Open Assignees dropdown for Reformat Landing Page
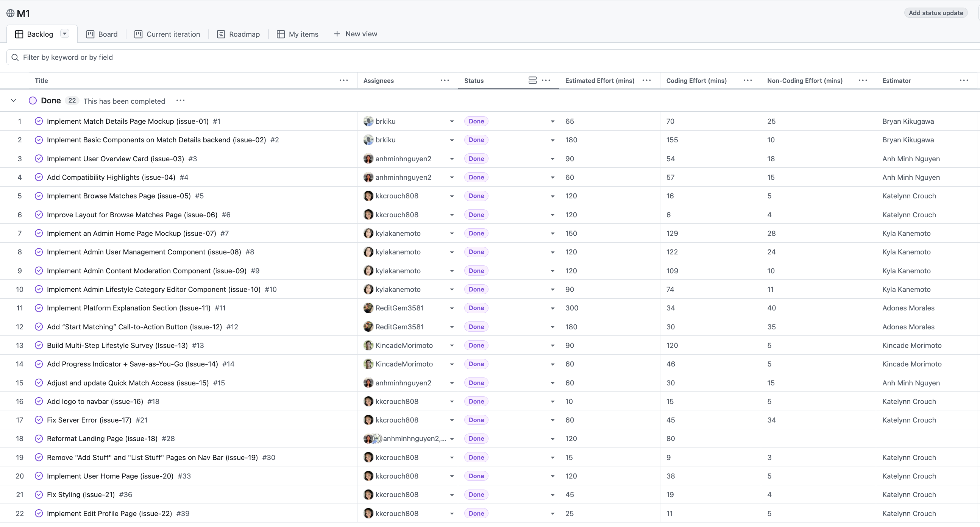The height and width of the screenshot is (527, 980). click(x=452, y=439)
